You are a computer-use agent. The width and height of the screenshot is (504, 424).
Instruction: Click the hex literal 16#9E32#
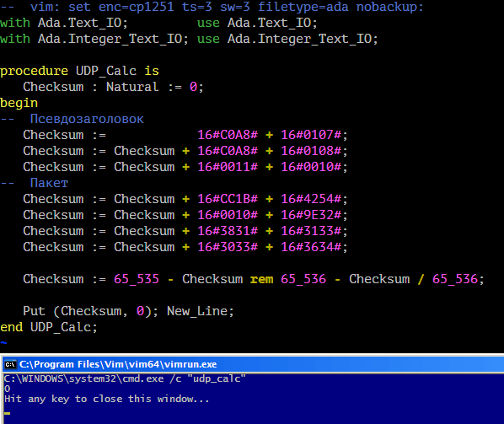tap(311, 215)
